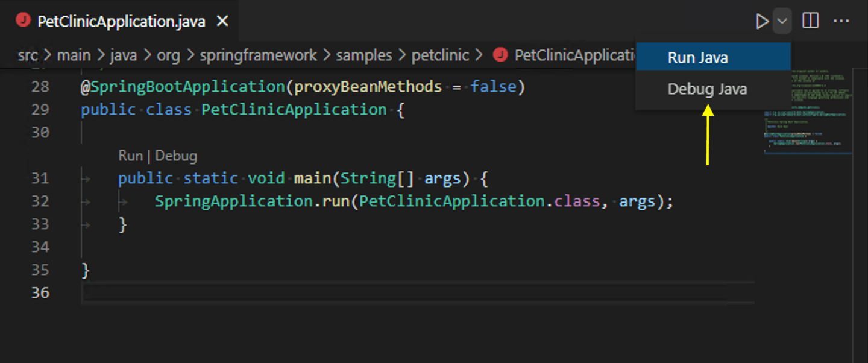Click the Split Editor icon
868x363 pixels.
click(x=810, y=20)
